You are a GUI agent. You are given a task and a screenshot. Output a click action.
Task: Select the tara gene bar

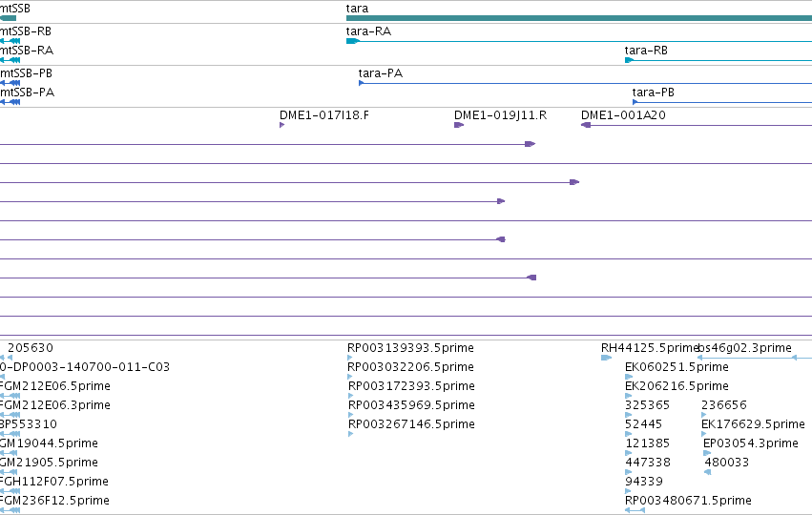pyautogui.click(x=579, y=18)
